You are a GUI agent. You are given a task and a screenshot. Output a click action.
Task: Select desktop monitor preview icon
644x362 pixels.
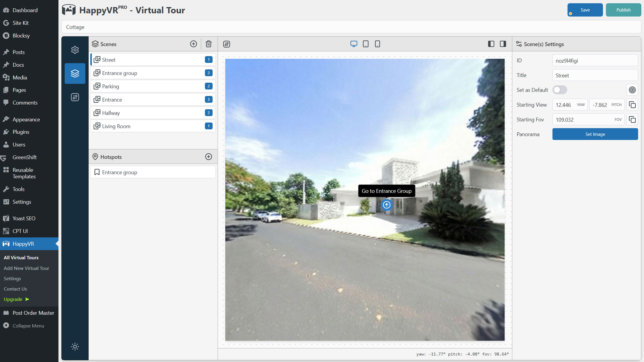tap(354, 44)
